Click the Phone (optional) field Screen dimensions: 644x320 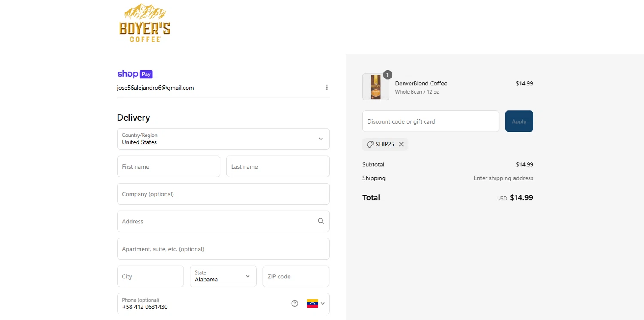coord(223,304)
